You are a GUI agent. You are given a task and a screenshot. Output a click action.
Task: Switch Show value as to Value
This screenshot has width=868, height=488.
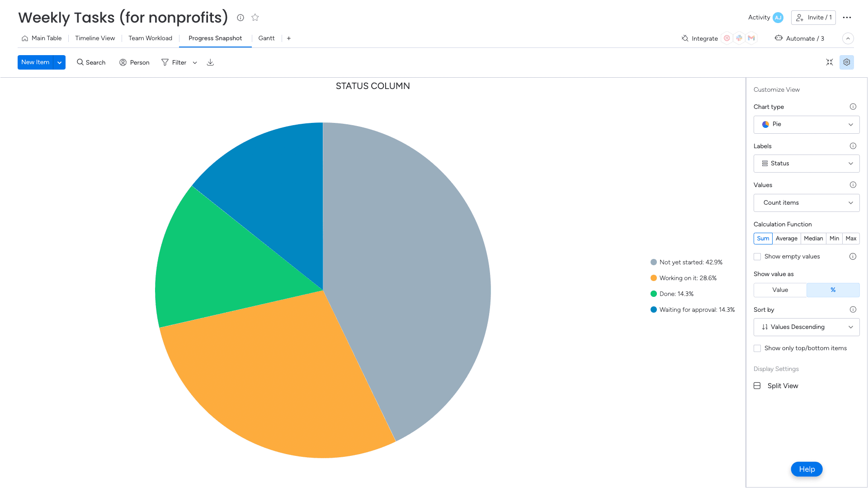780,290
